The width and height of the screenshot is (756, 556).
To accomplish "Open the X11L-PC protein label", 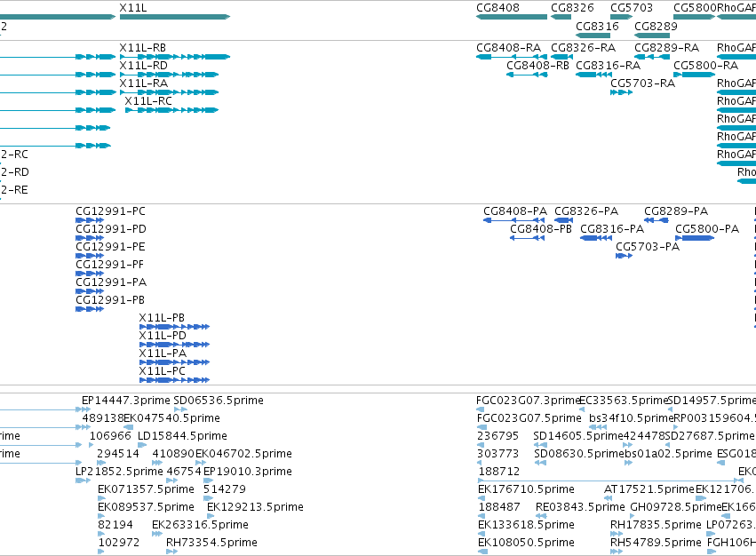I will (x=162, y=372).
